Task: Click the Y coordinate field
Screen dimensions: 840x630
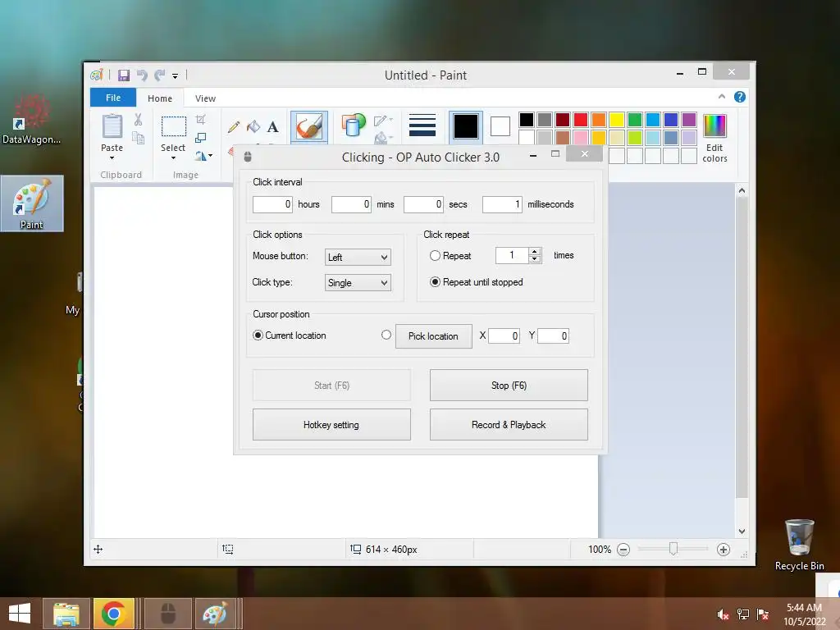Action: (x=554, y=336)
